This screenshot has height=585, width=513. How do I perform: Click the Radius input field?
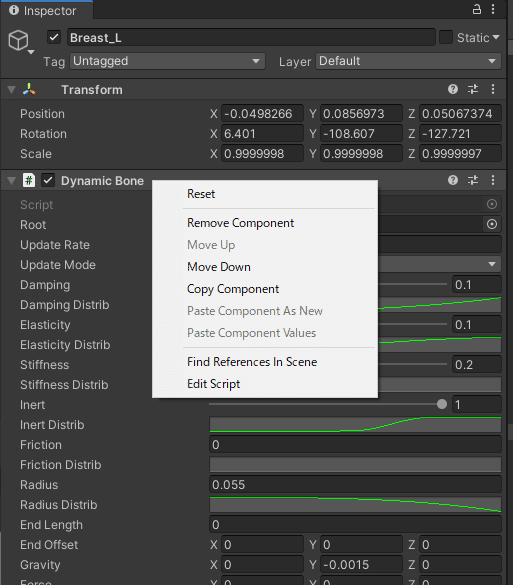click(x=355, y=485)
